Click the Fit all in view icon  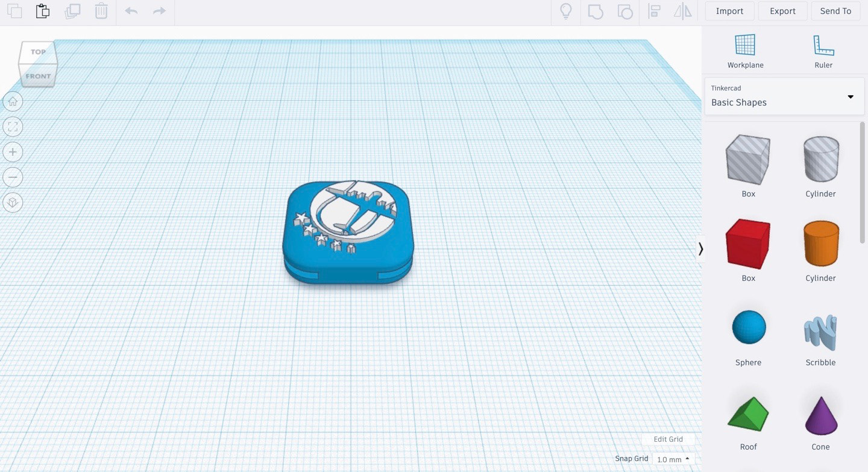click(13, 127)
